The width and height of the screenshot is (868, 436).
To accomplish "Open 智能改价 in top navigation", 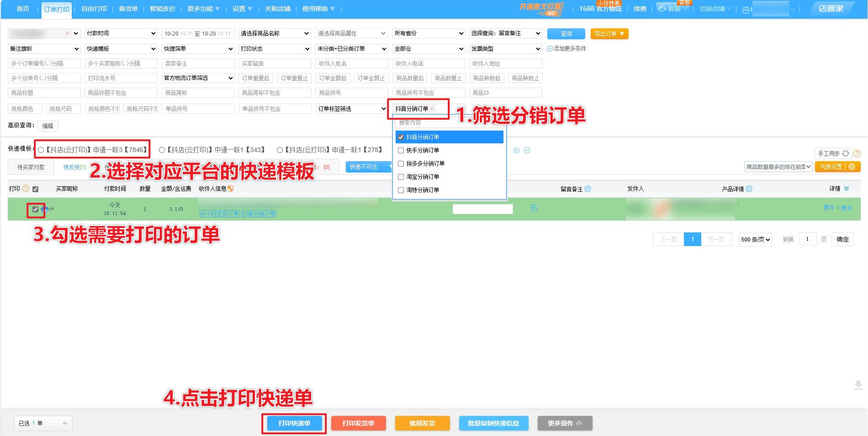I will coord(163,9).
